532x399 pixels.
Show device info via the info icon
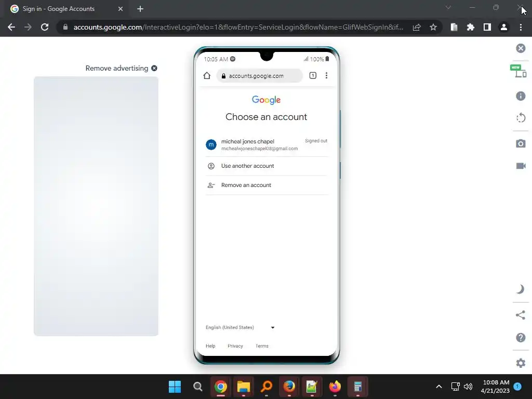(x=521, y=96)
